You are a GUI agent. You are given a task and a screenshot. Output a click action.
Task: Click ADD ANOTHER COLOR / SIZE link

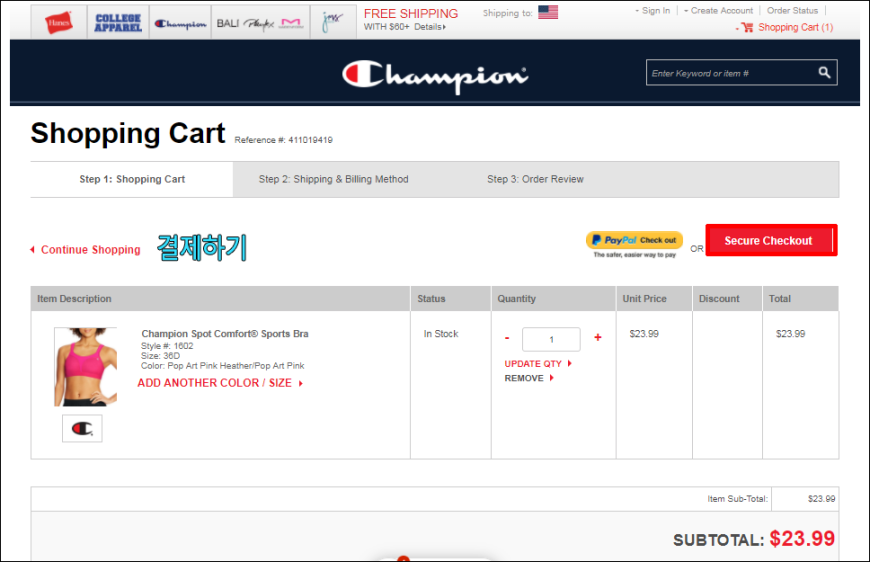(220, 383)
